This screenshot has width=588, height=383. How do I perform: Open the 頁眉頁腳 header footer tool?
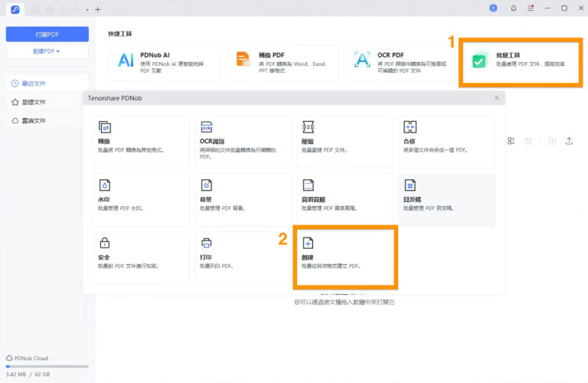click(345, 200)
